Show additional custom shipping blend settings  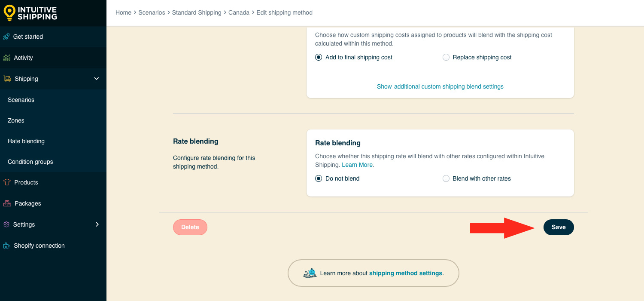coord(440,86)
